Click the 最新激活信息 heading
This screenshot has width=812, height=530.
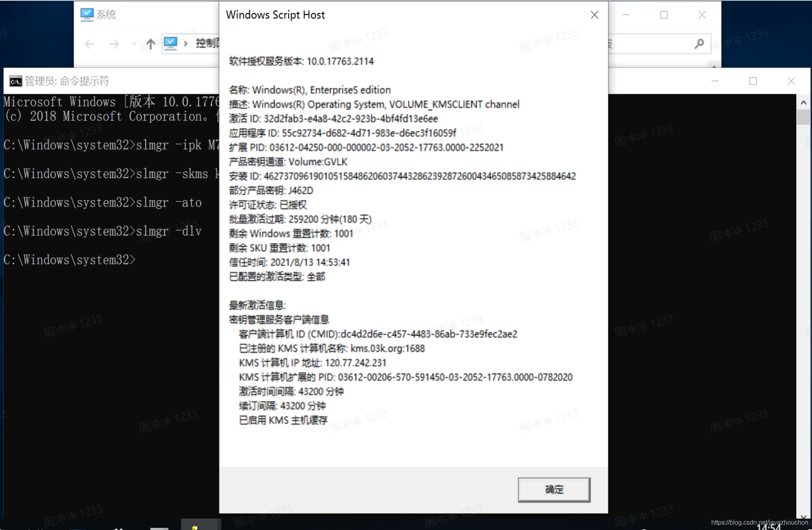click(257, 305)
